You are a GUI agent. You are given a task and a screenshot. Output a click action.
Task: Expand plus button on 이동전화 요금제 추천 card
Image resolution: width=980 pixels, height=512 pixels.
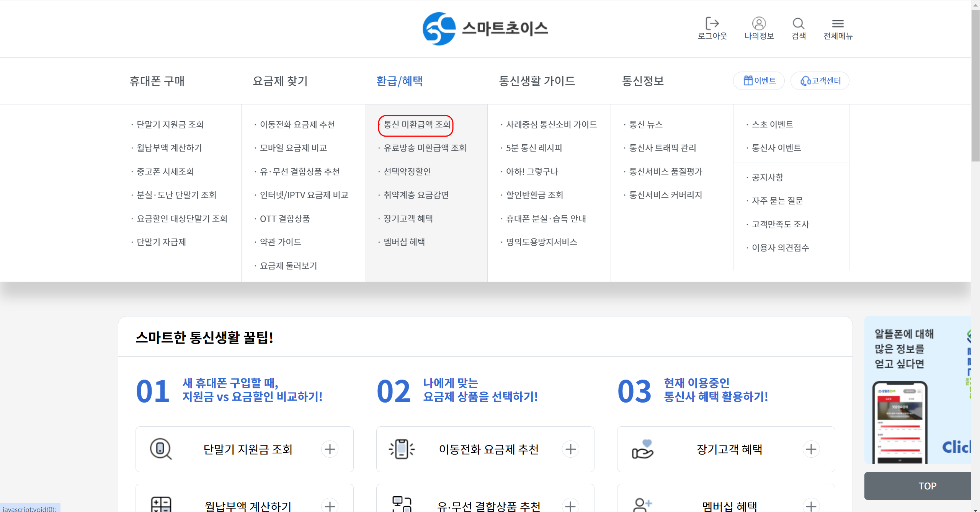570,449
